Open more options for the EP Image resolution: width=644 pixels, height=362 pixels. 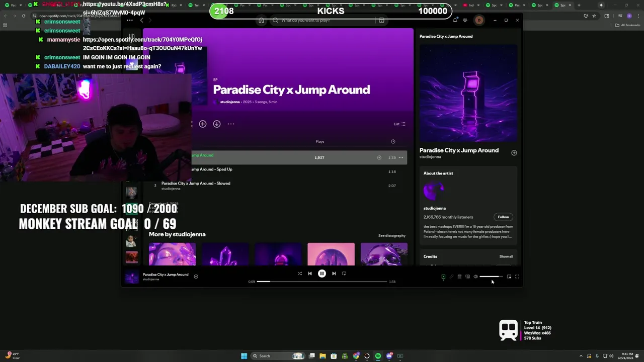231,124
